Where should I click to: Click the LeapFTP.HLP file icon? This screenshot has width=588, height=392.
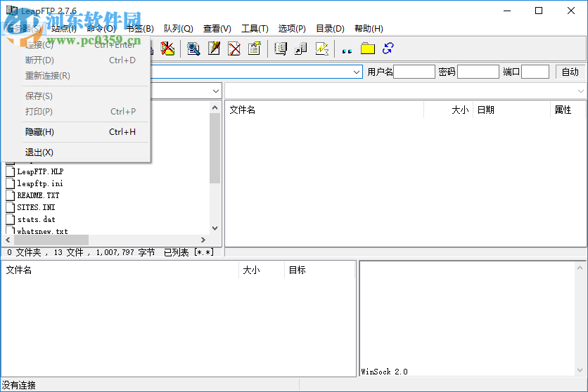(x=11, y=171)
